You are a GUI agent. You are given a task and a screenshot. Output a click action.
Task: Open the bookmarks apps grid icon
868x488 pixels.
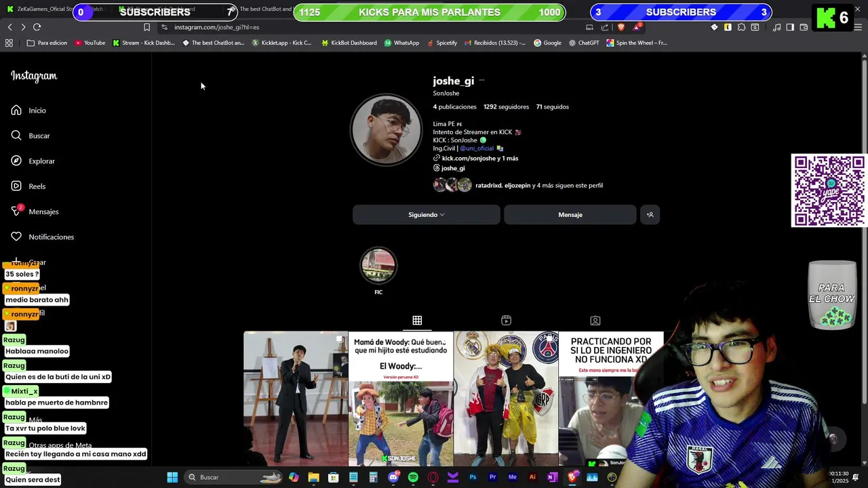pos(9,43)
